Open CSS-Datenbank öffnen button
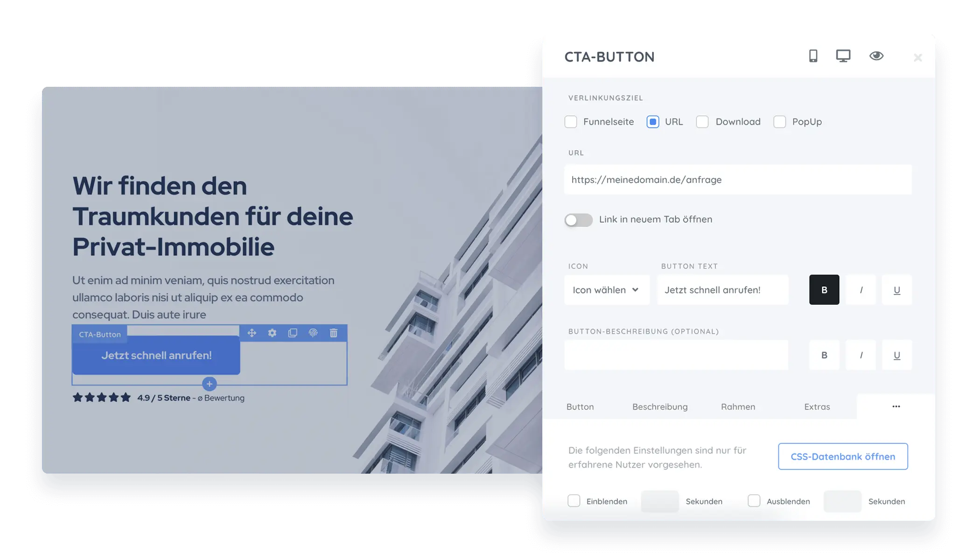The height and width of the screenshot is (560, 980). click(843, 456)
